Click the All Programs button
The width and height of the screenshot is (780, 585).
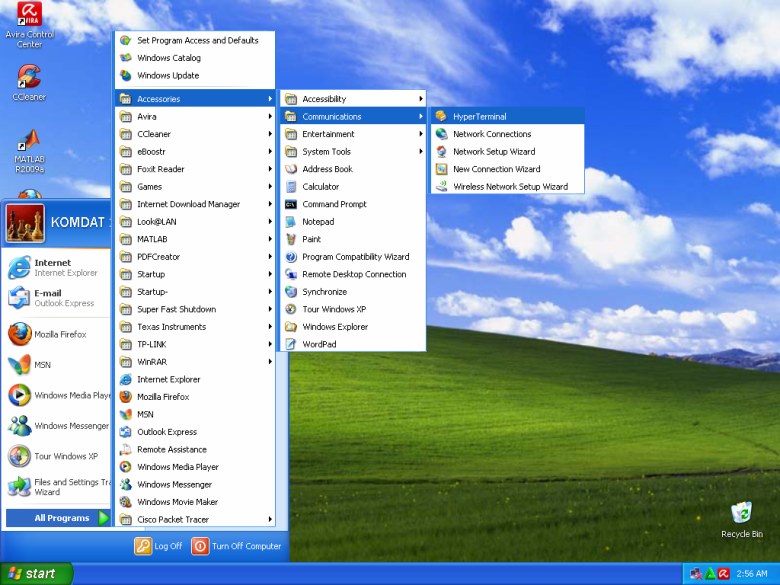point(58,518)
